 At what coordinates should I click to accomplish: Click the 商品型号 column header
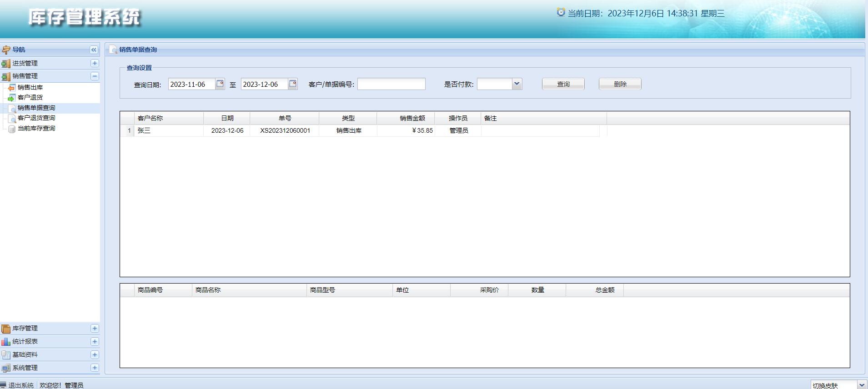(350, 290)
